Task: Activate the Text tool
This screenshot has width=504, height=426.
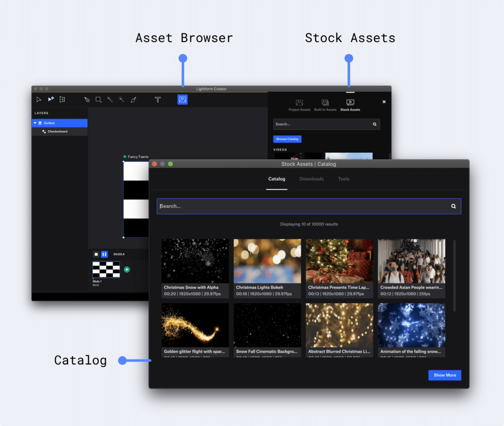Action: (x=158, y=100)
